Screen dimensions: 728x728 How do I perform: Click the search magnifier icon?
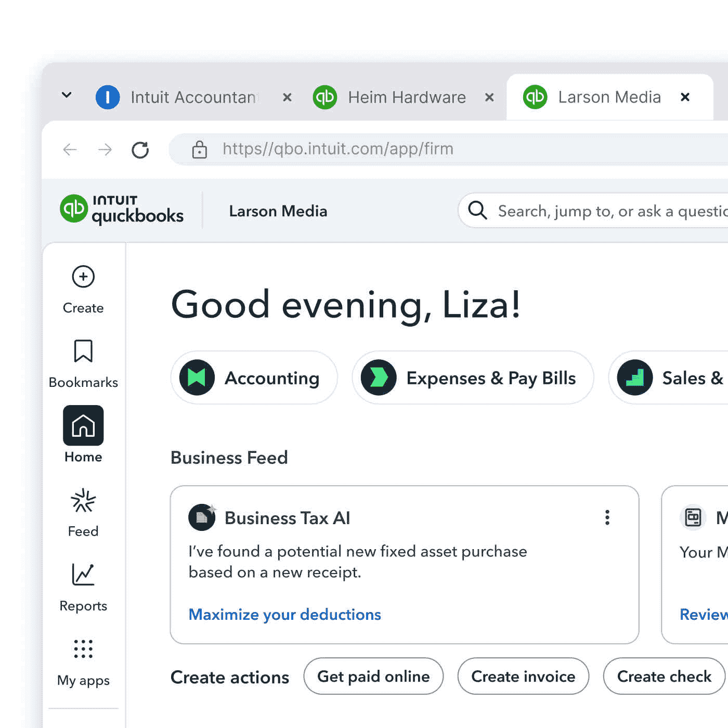click(x=477, y=210)
